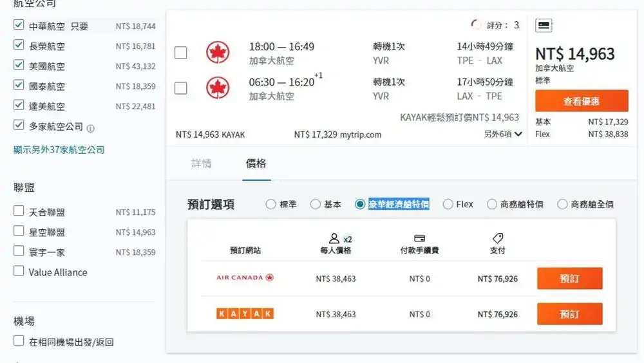The height and width of the screenshot is (363, 644).
Task: Click the Air Canada logo on the outbound flight
Action: click(218, 52)
